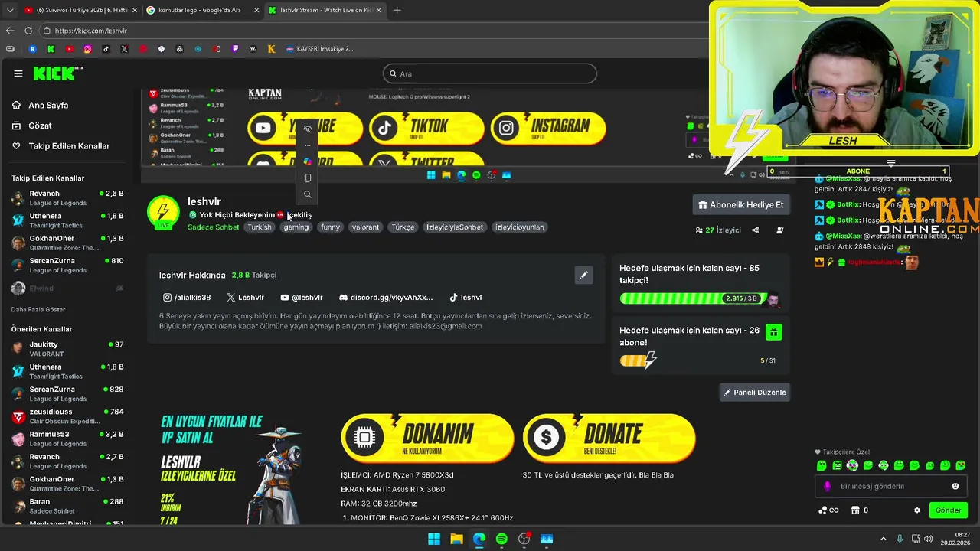Click the chat message input field
980x551 pixels.
point(890,486)
